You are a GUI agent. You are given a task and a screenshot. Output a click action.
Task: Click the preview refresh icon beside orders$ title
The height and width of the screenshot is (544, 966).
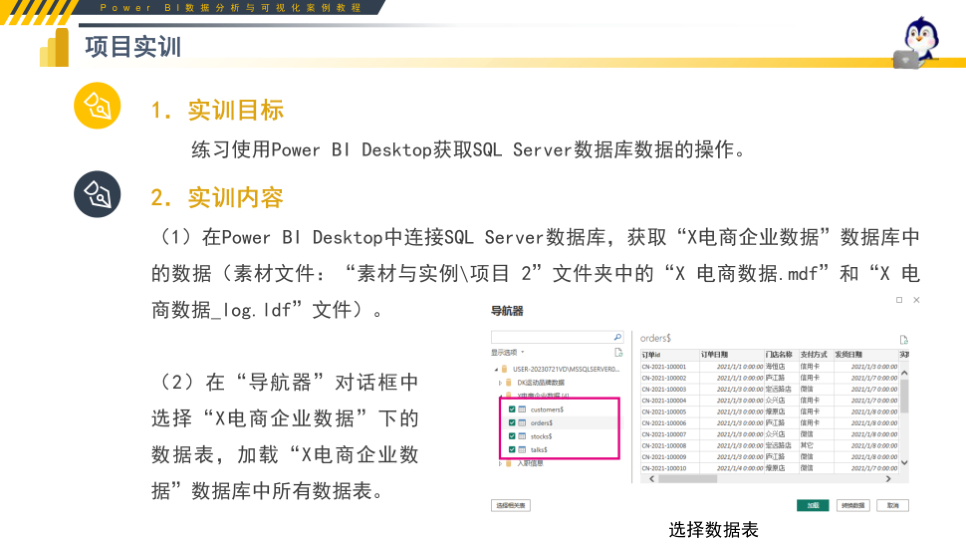coord(903,339)
